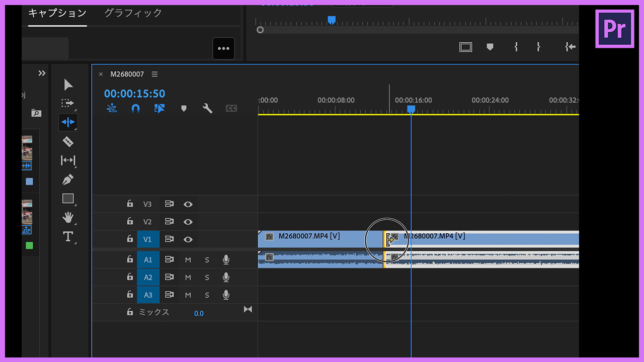Toggle A2 track lock
644x362 pixels.
[130, 277]
